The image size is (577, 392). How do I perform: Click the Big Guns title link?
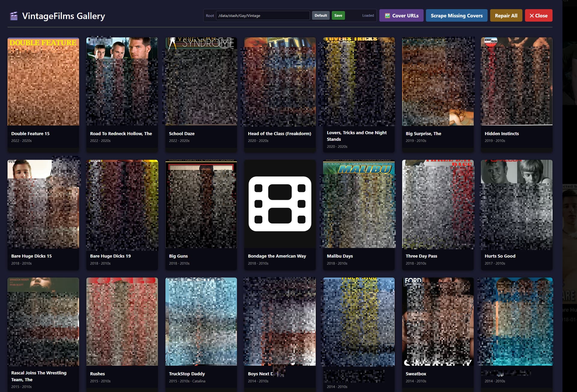click(x=178, y=256)
